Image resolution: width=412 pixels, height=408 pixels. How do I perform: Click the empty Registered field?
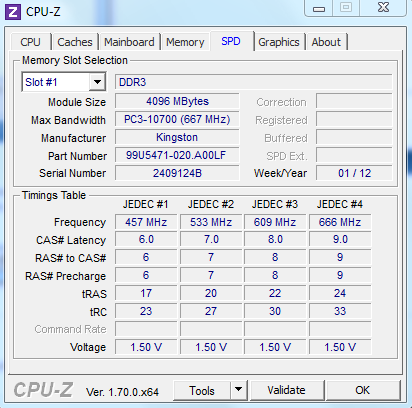click(354, 119)
